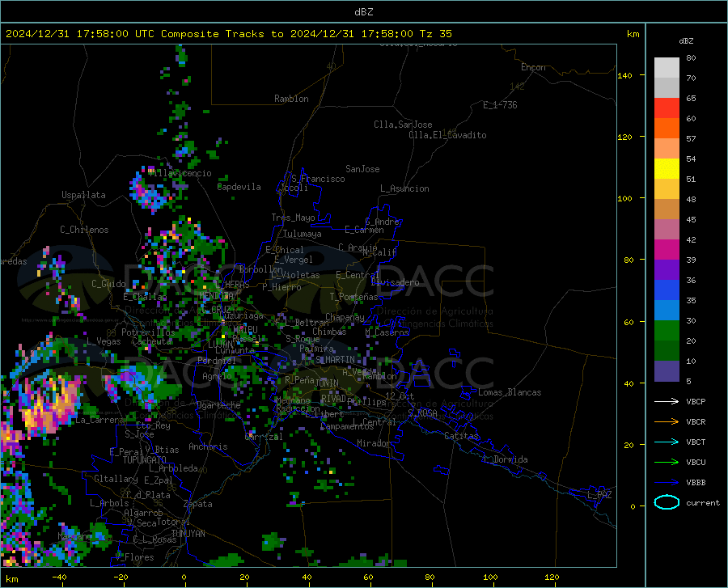728x588 pixels.
Task: Click the Capdevila map label
Action: coord(239,187)
